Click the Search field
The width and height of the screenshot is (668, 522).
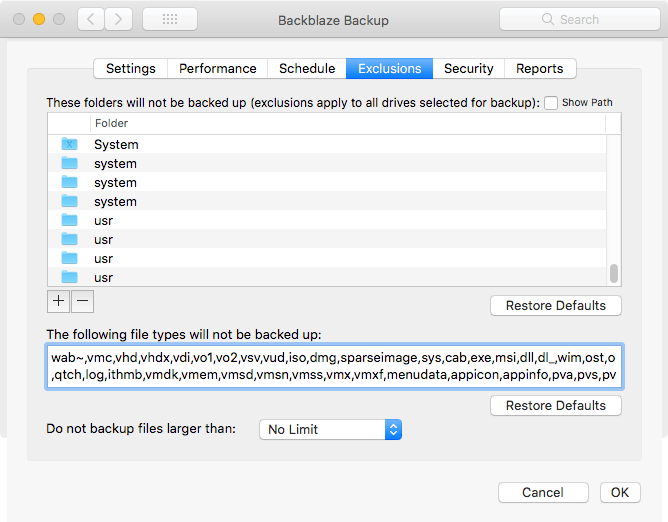coord(580,19)
